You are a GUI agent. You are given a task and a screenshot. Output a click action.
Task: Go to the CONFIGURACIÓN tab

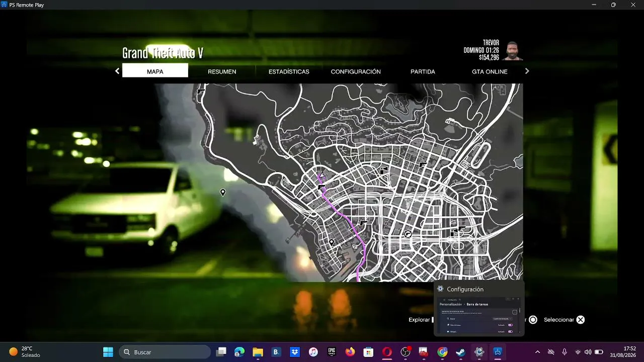click(x=356, y=71)
